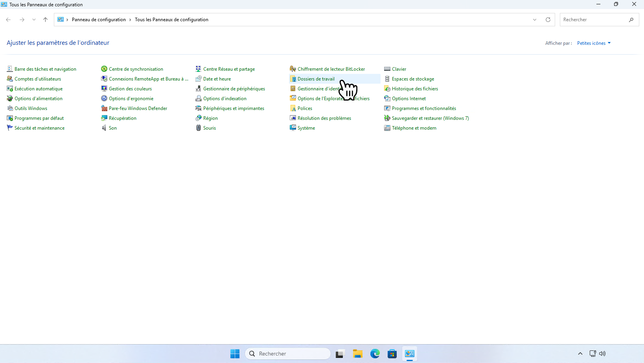Refresh the control panel view
This screenshot has width=644, height=363.
548,20
